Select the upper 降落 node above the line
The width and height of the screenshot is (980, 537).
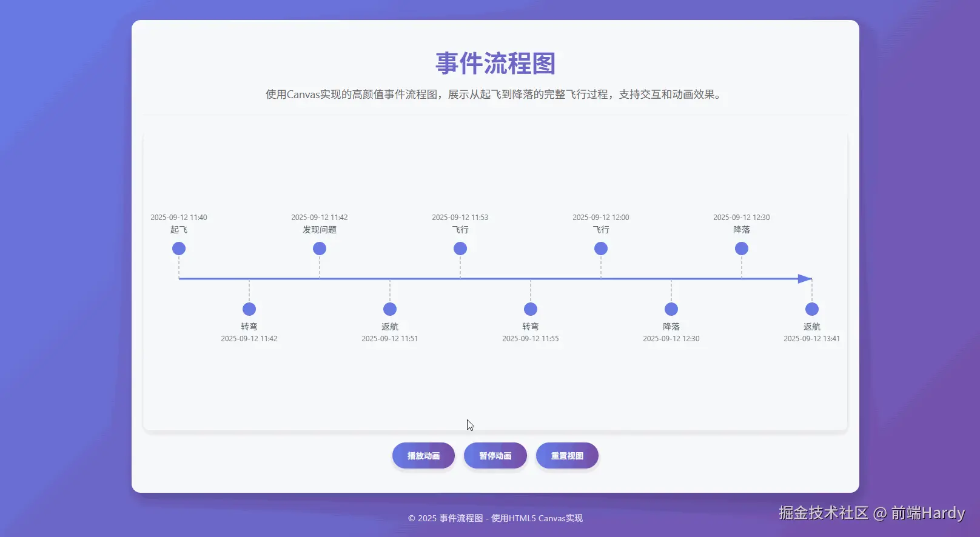[742, 248]
